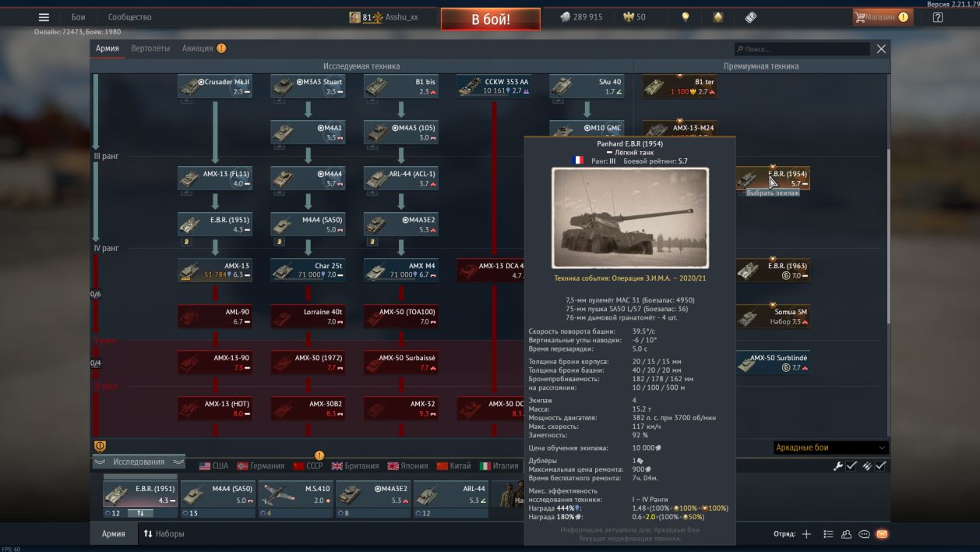
Task: Select the AMX-13 (FL11) vehicle card
Action: 215,178
